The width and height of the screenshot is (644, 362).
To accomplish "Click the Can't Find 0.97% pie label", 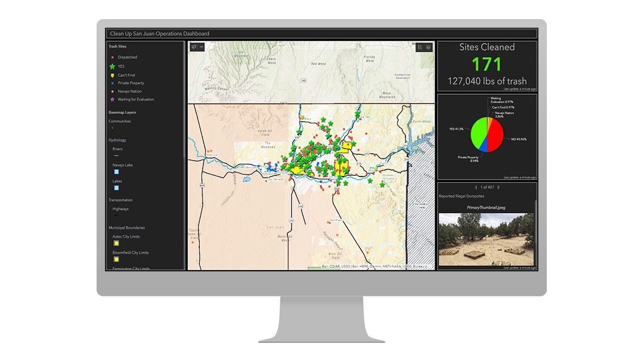I will tap(503, 107).
